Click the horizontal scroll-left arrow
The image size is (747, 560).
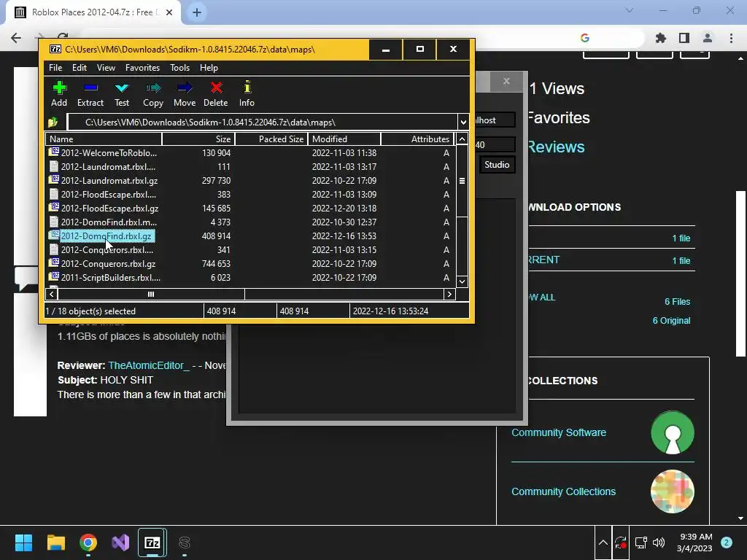pos(52,295)
